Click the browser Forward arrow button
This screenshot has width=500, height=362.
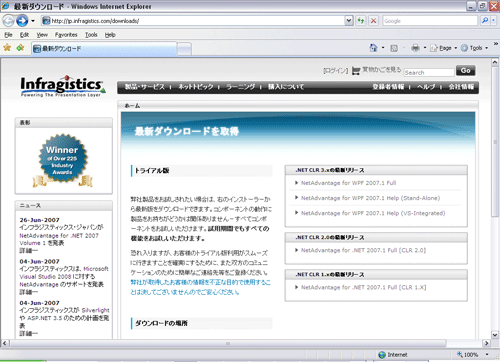point(22,21)
